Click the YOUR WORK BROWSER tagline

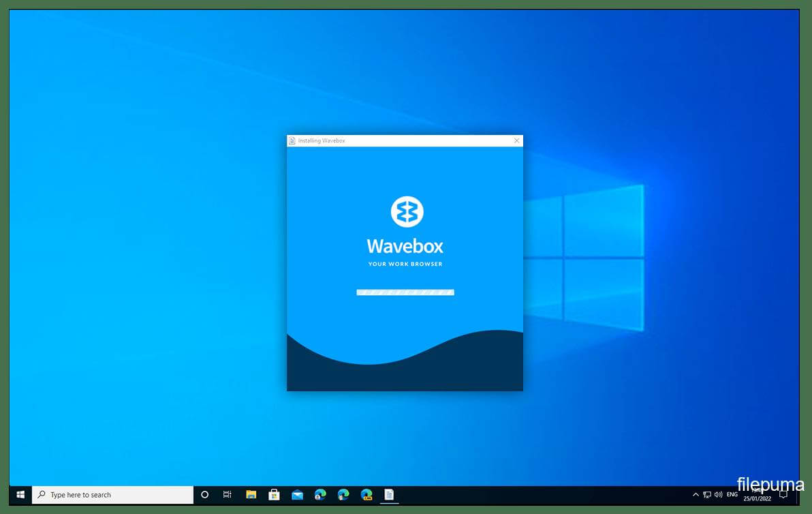point(405,264)
